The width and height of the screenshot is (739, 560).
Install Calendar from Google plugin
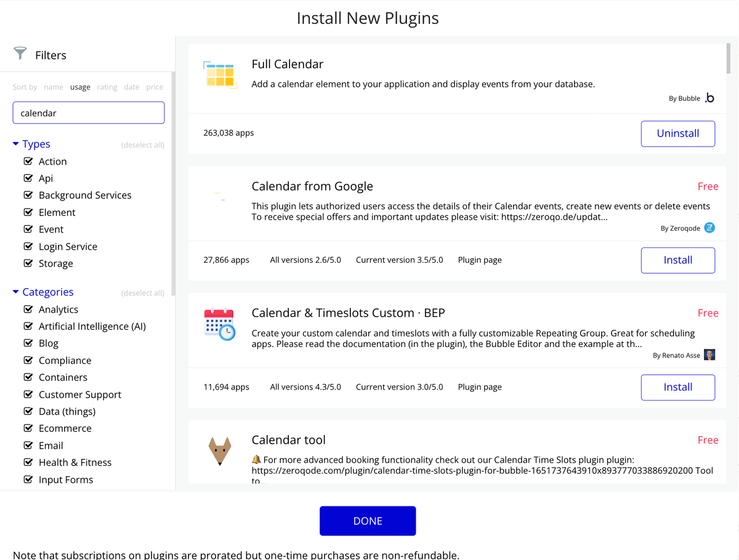[x=677, y=260]
